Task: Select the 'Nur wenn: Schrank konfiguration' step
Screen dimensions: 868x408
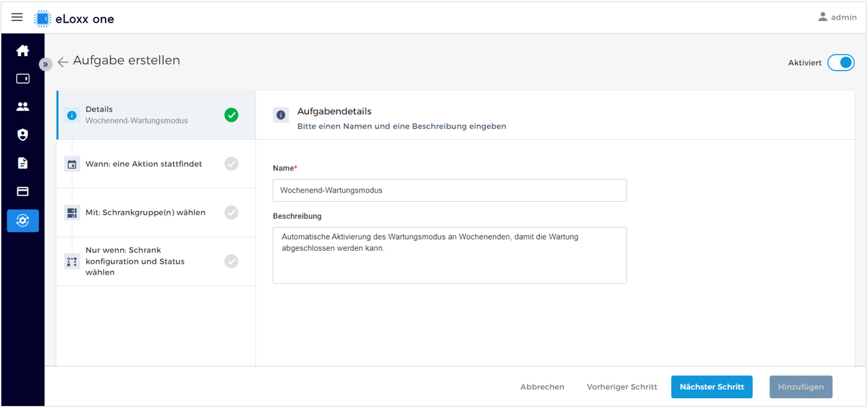Action: tap(156, 261)
